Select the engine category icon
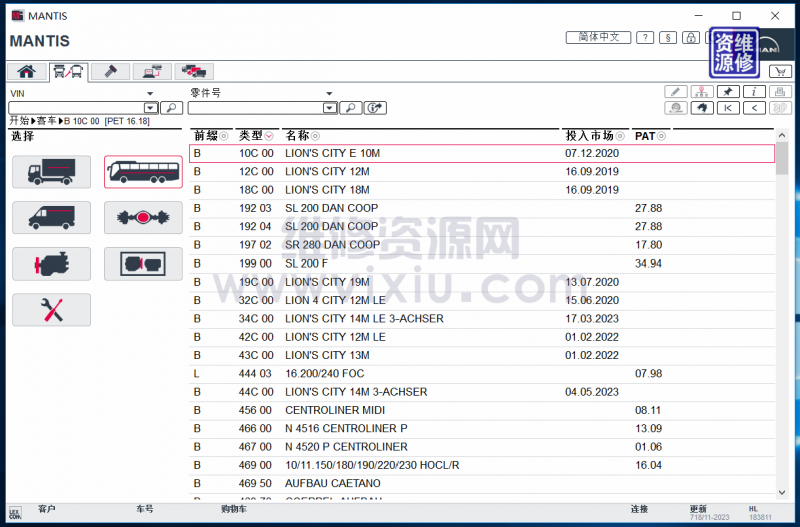800x527 pixels. (52, 264)
